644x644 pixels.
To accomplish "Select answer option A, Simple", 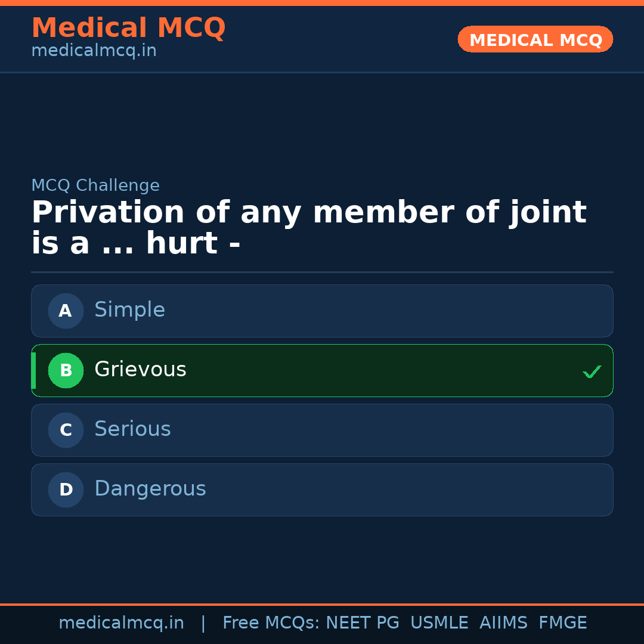I will pos(322,311).
